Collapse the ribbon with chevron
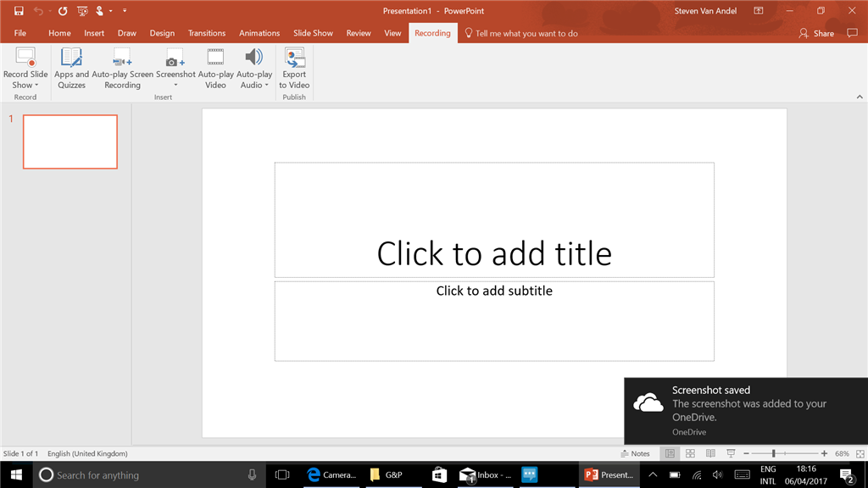The image size is (868, 488). (860, 97)
